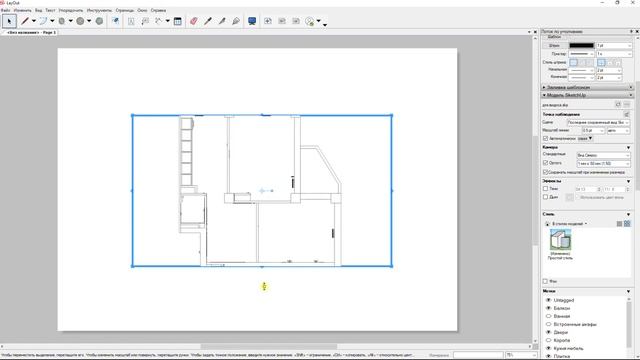
Task: Open the Ortho scale dropdown
Action: click(604, 164)
